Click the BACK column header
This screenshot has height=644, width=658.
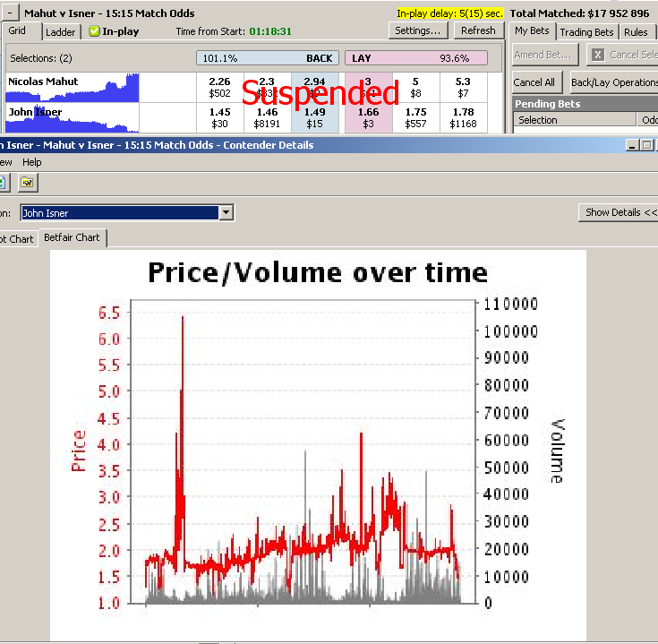click(268, 58)
